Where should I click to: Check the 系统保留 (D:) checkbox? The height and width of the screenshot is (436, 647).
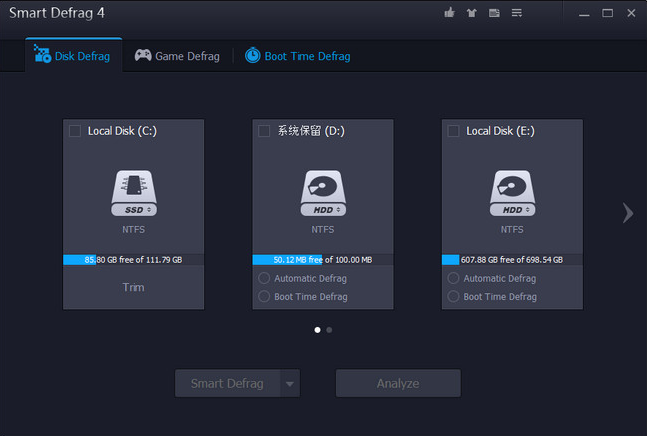264,131
